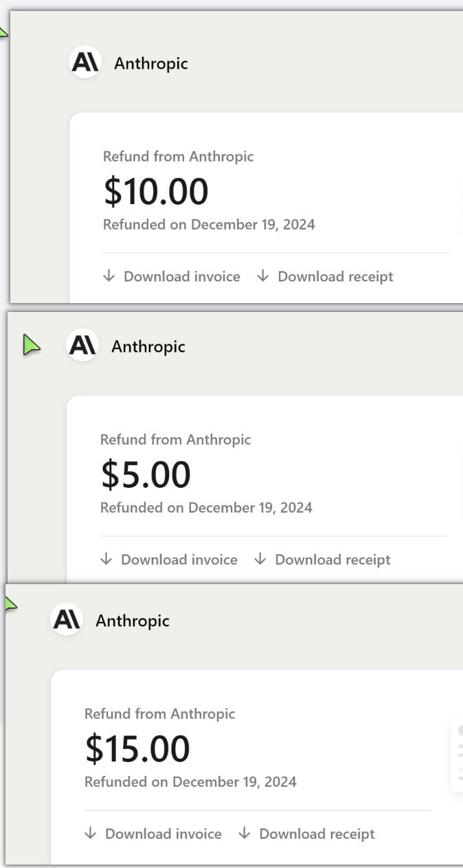Click the refunded date under $15.00

tap(190, 782)
